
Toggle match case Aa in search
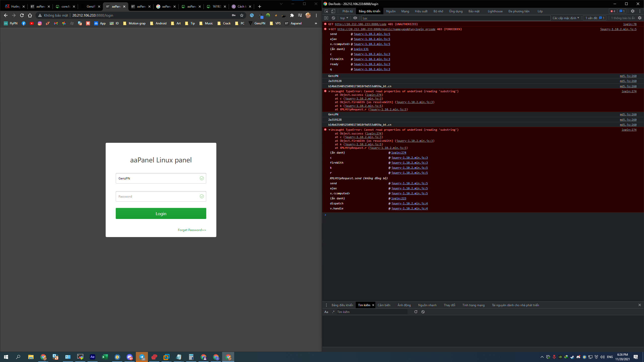tap(326, 312)
